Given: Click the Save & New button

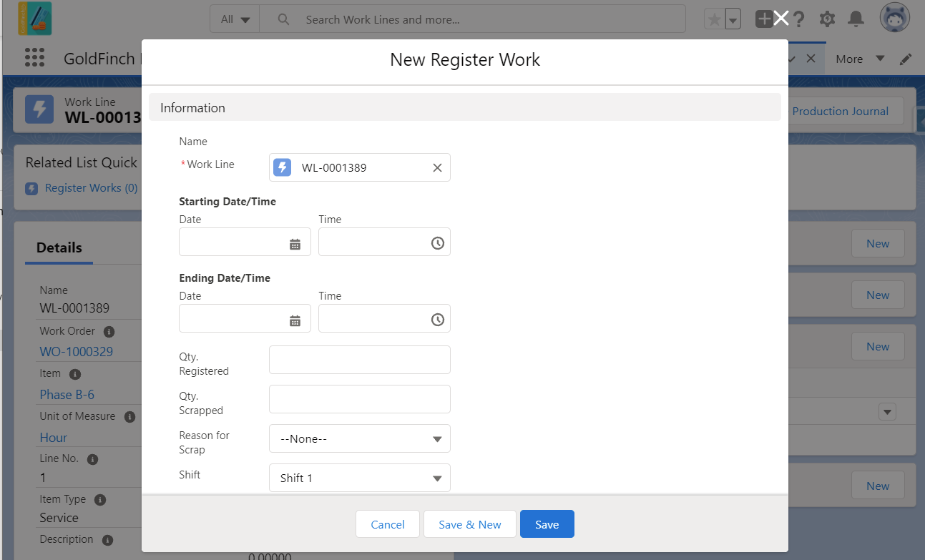Looking at the screenshot, I should pyautogui.click(x=470, y=524).
